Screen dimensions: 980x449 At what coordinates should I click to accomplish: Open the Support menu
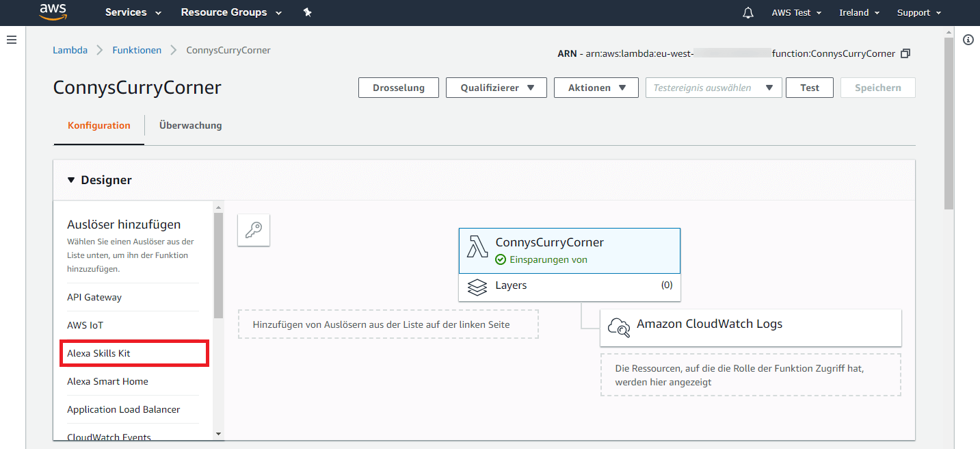pyautogui.click(x=919, y=12)
